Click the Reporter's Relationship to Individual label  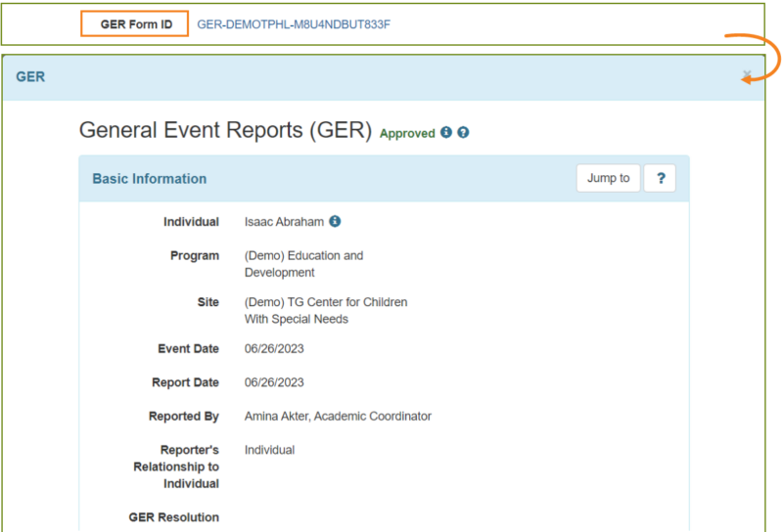pyautogui.click(x=176, y=466)
